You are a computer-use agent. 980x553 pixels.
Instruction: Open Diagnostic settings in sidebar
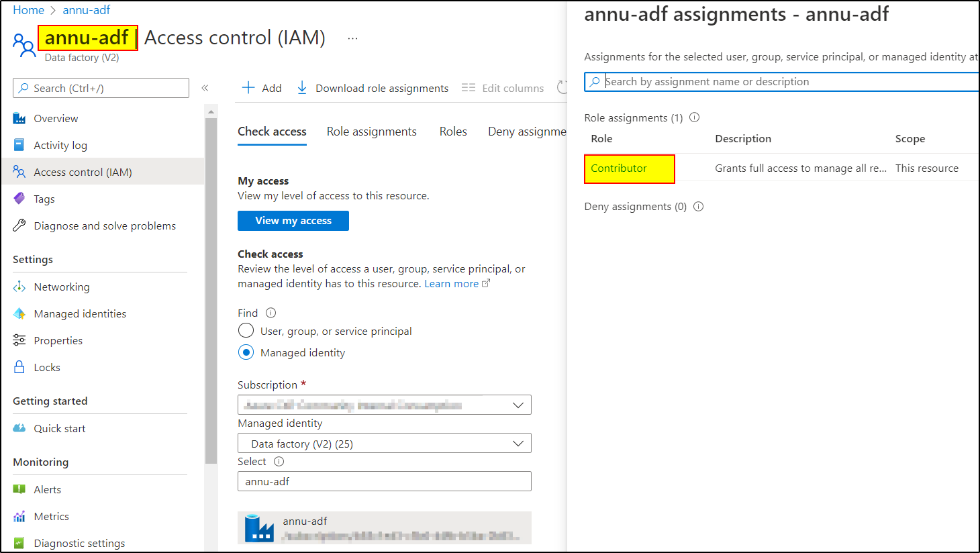tap(79, 544)
